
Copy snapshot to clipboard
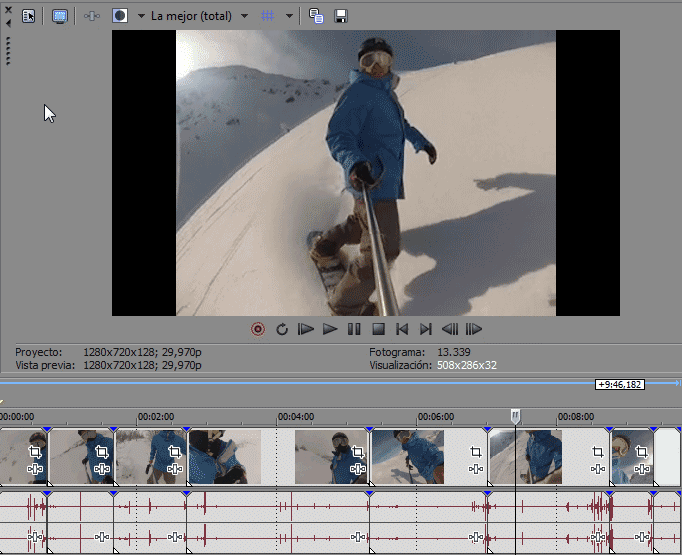(x=316, y=16)
